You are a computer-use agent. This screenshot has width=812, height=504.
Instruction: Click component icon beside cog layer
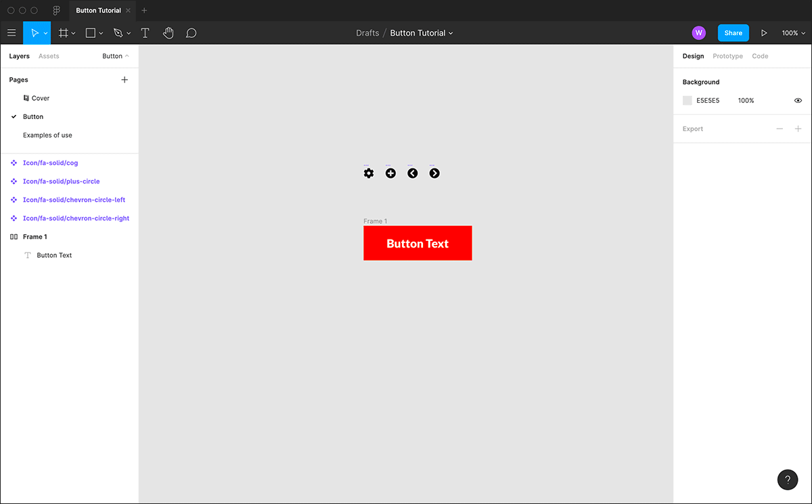click(14, 163)
